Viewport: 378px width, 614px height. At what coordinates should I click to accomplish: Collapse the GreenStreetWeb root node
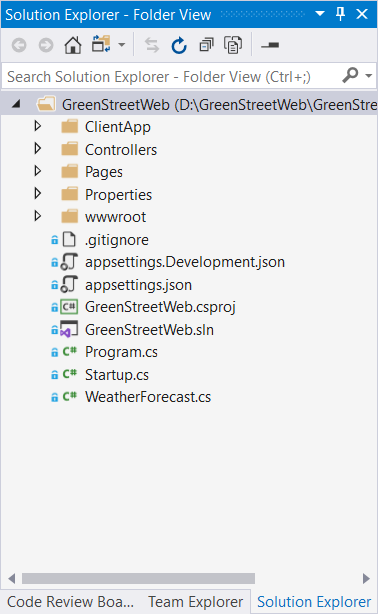click(16, 104)
